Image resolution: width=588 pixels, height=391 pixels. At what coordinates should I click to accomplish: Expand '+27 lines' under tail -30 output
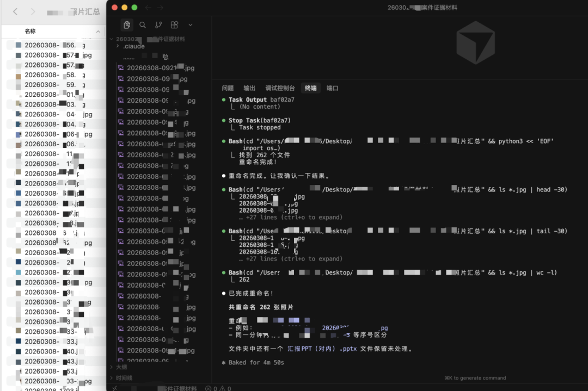pos(291,259)
